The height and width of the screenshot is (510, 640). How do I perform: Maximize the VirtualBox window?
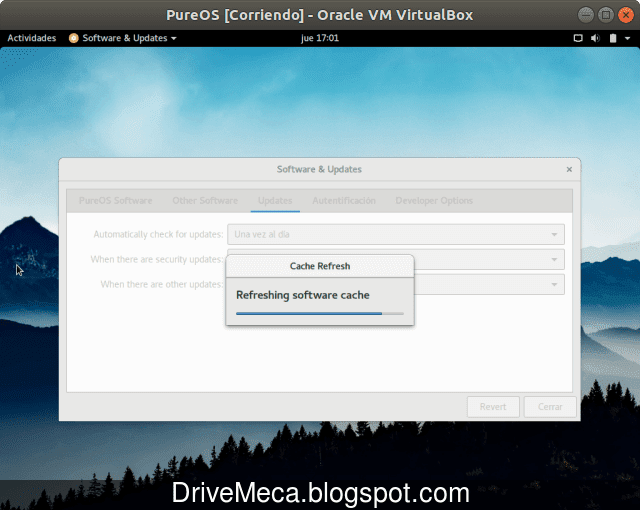606,15
